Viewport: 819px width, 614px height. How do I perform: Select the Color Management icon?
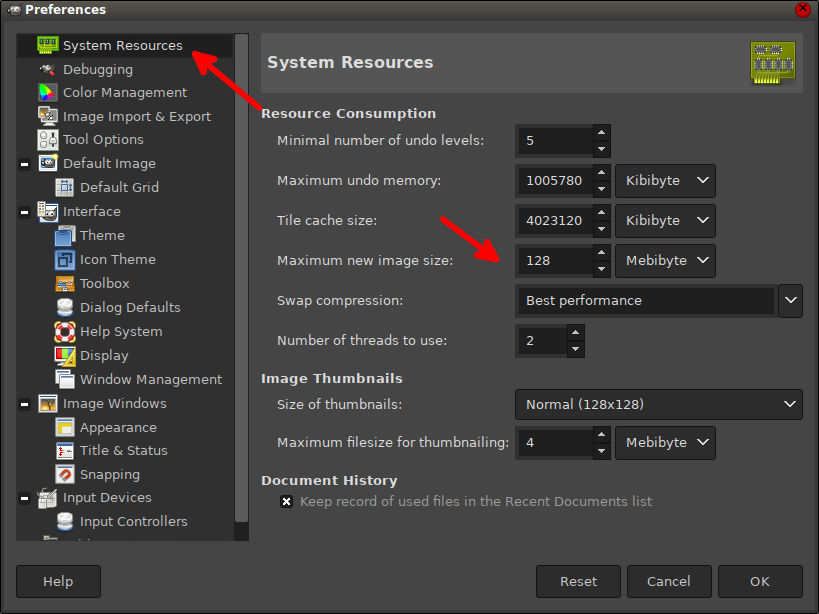coord(47,92)
